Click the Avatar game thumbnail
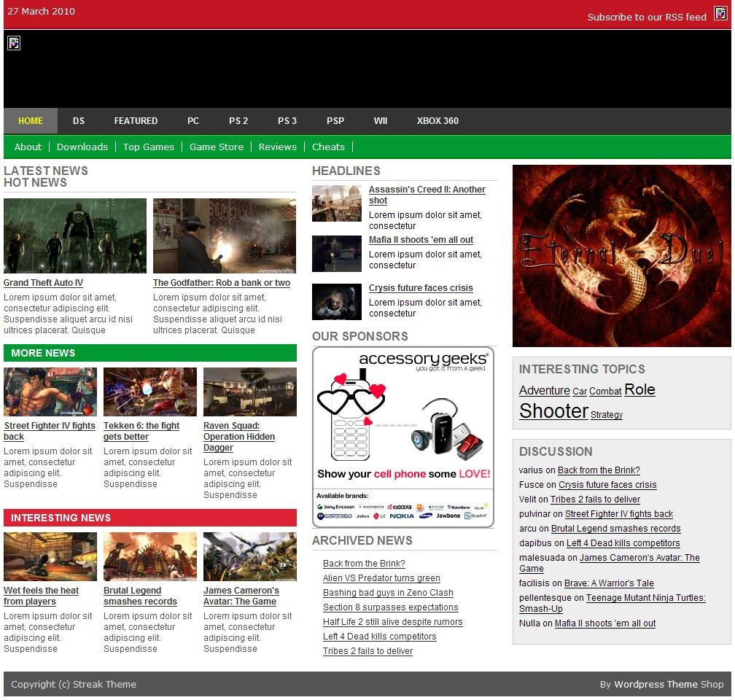 click(x=250, y=556)
